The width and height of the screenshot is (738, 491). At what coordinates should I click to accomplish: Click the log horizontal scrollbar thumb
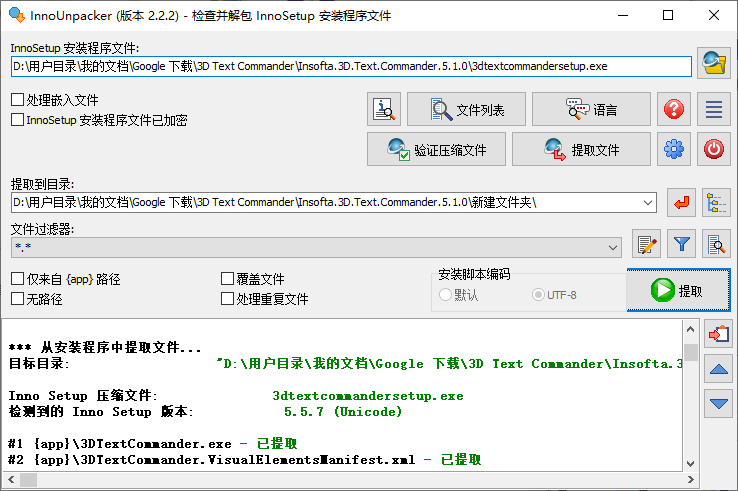click(28, 480)
